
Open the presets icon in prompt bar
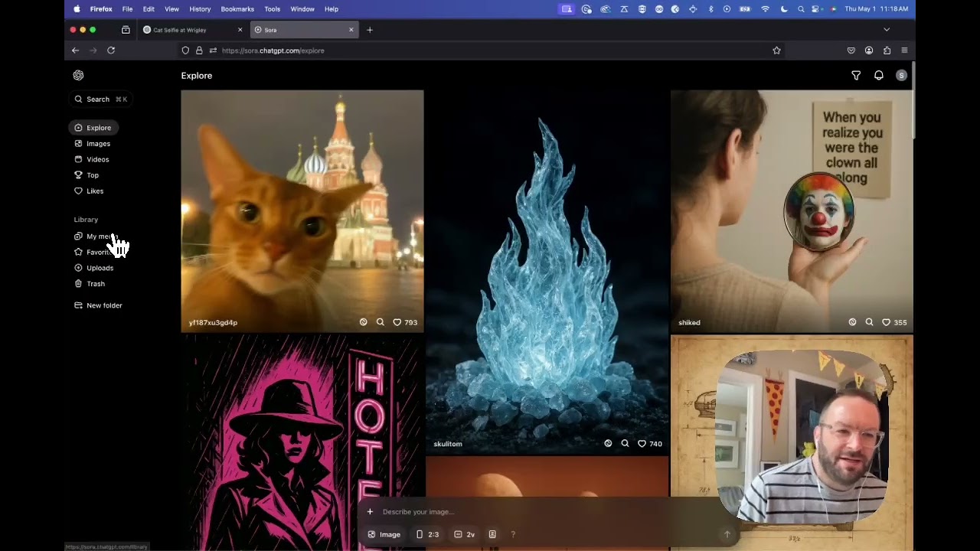click(x=492, y=534)
